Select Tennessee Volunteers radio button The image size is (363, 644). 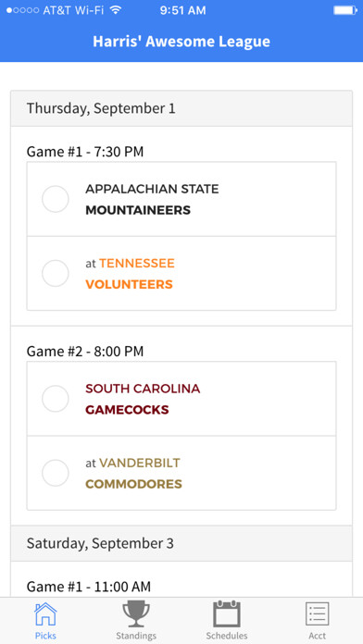(55, 273)
